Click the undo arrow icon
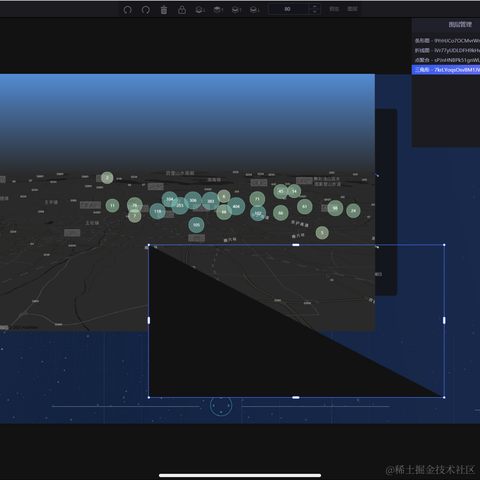480x480 pixels. pos(127,10)
